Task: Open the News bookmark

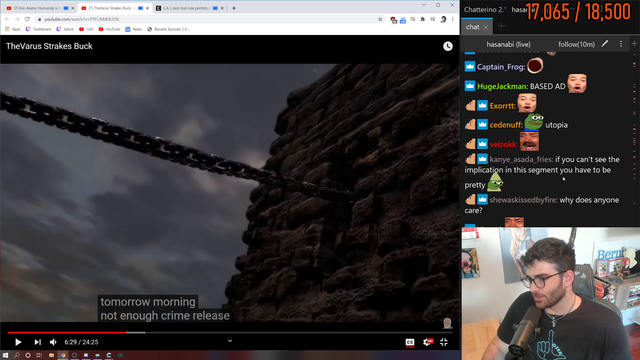Action: coord(133,29)
